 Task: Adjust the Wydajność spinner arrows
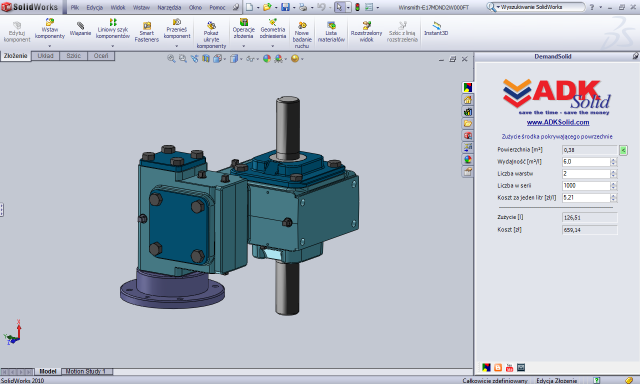613,162
